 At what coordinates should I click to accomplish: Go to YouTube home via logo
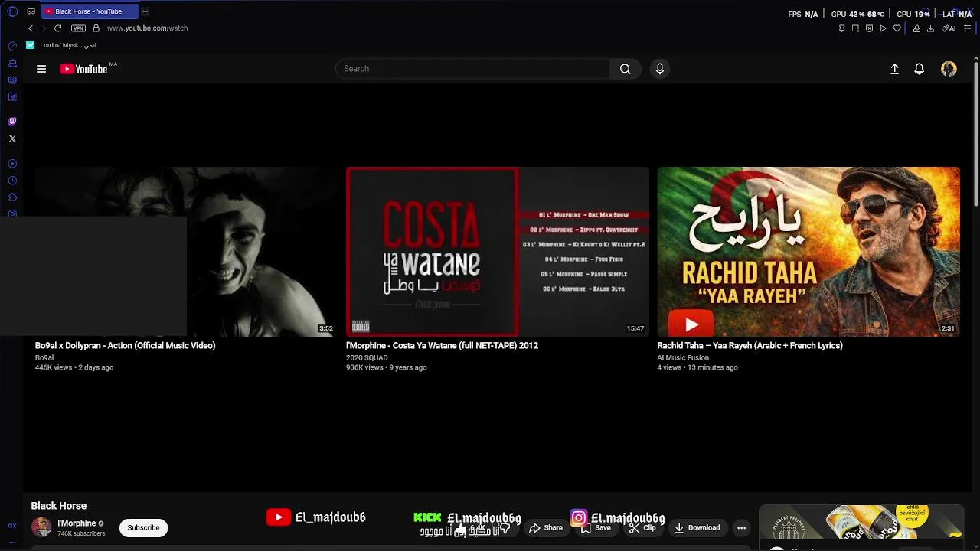tap(84, 69)
